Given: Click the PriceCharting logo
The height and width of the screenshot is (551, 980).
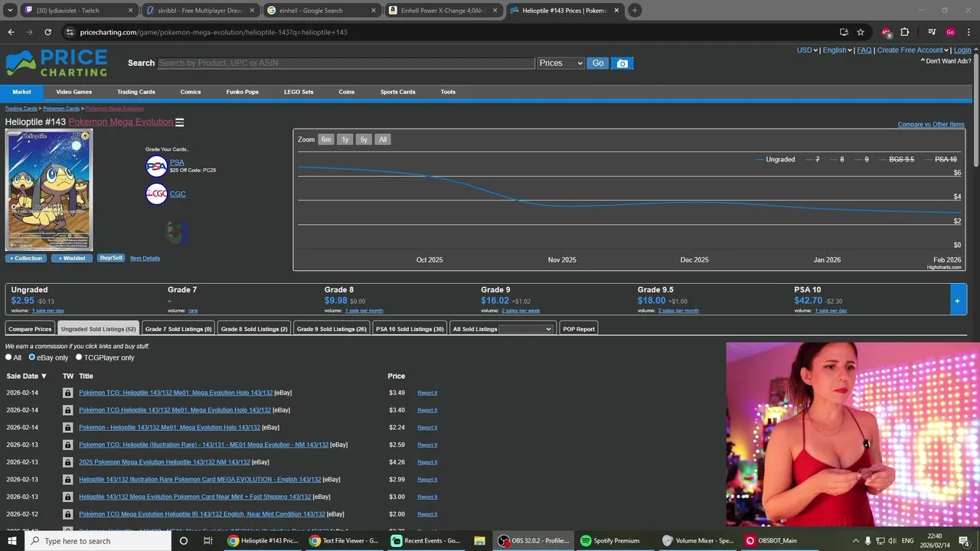Looking at the screenshot, I should pos(57,64).
